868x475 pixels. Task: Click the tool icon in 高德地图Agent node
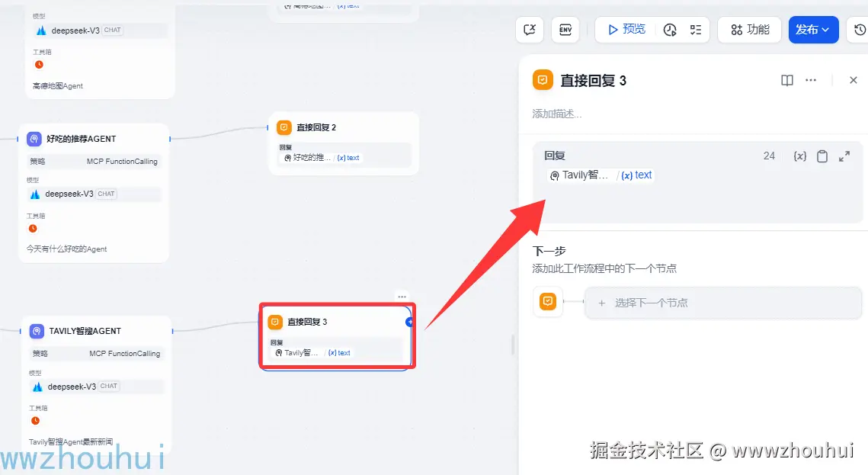click(39, 65)
